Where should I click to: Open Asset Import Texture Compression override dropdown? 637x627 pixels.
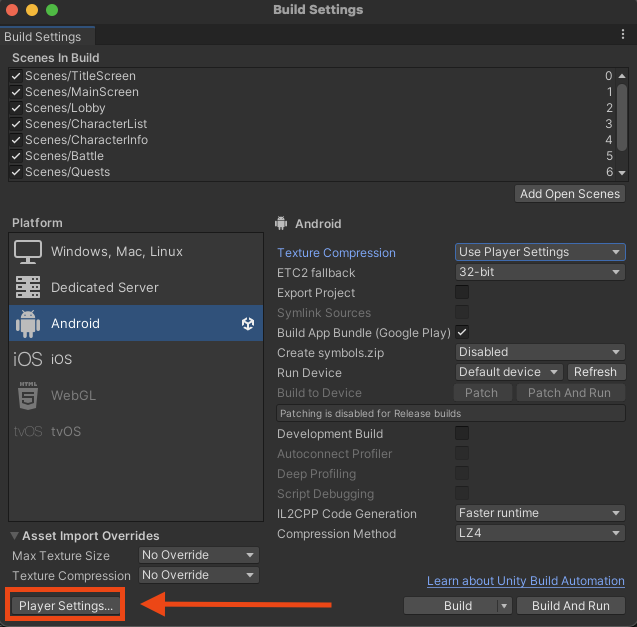point(199,575)
